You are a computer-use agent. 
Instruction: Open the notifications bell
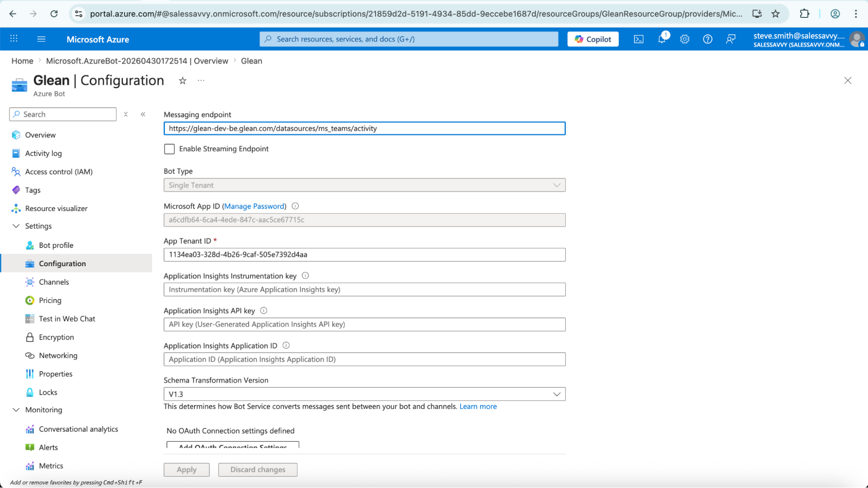pyautogui.click(x=662, y=39)
